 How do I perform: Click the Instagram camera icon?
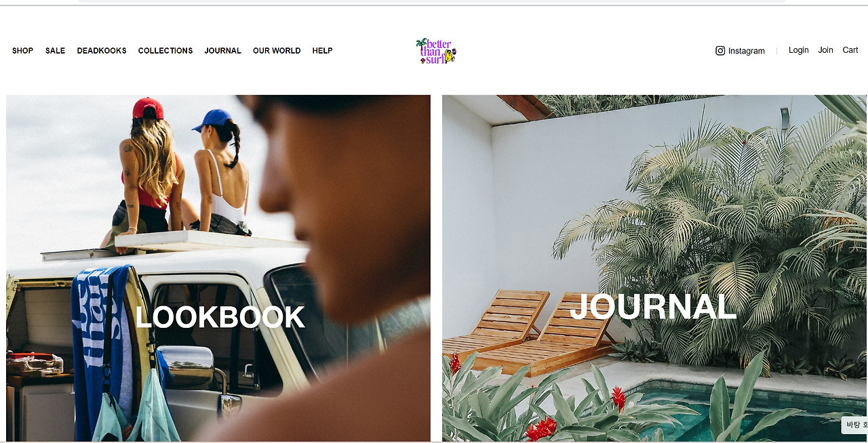[720, 51]
